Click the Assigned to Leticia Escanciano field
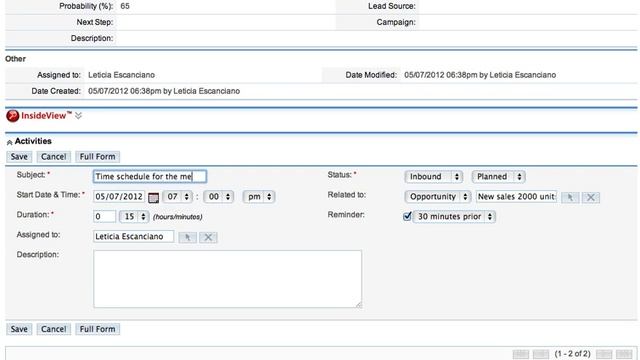 coord(133,236)
